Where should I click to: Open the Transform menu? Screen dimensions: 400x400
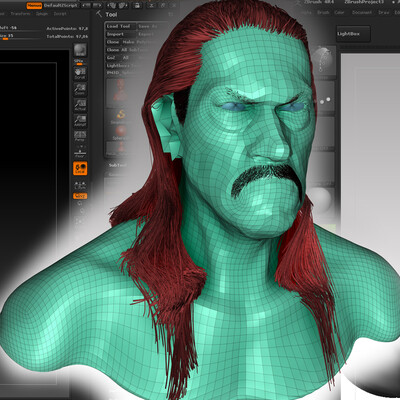[21, 14]
